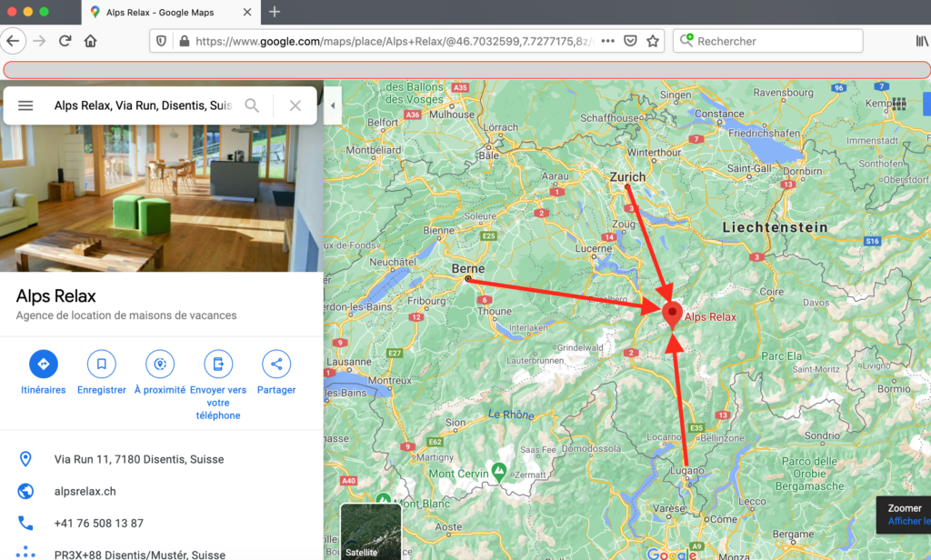Click the Zurich city label

(x=627, y=177)
